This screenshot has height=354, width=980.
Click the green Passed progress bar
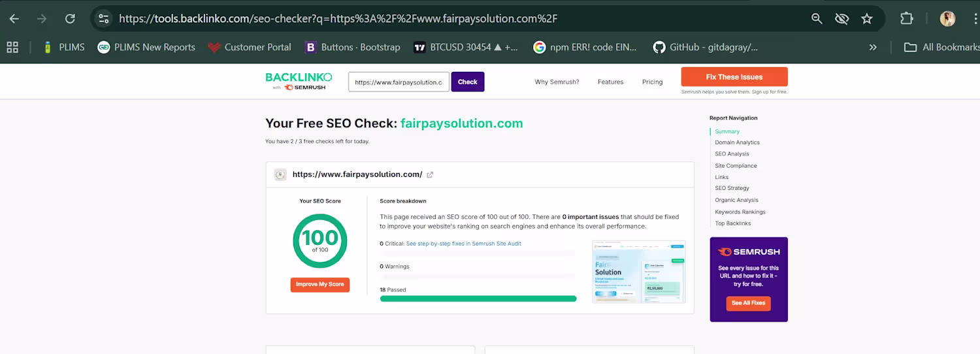point(478,298)
